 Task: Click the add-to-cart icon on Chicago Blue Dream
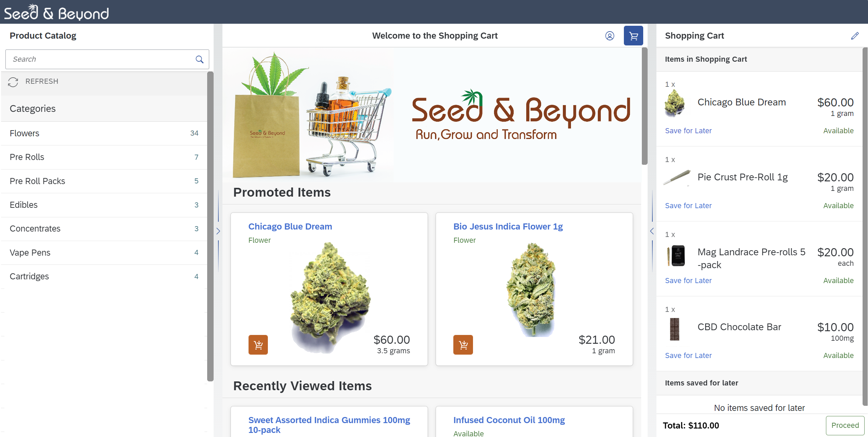pyautogui.click(x=258, y=344)
